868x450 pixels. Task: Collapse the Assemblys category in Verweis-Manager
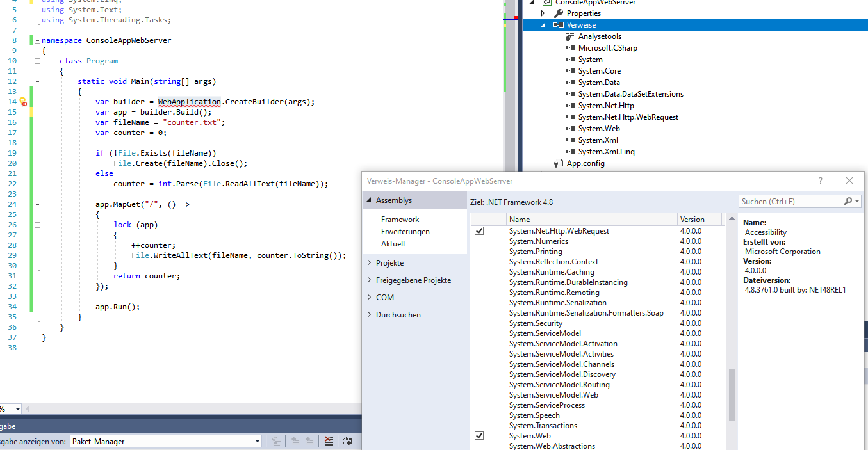point(369,200)
